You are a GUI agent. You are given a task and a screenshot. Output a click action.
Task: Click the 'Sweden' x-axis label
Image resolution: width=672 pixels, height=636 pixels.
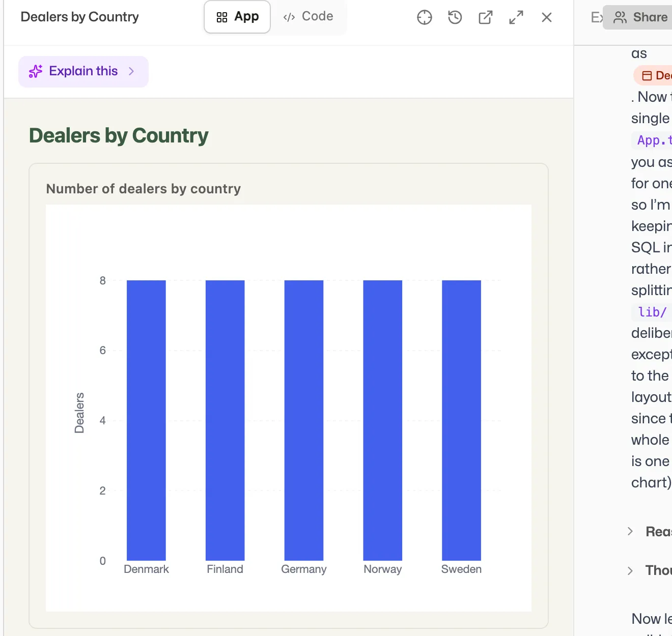(461, 569)
